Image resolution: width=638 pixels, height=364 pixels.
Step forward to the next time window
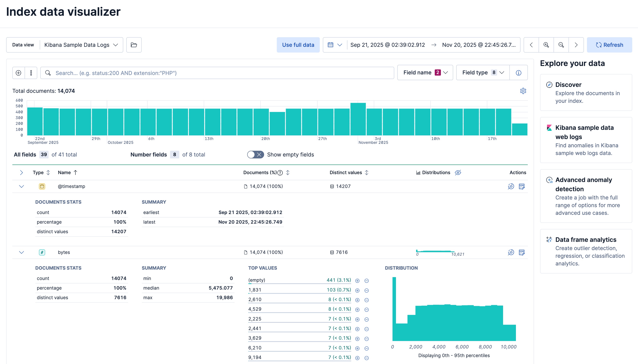click(x=576, y=45)
